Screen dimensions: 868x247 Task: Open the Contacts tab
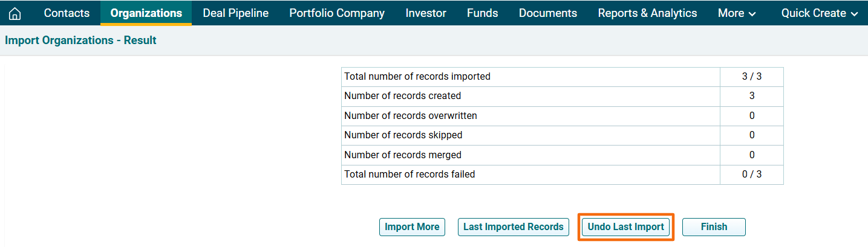[67, 13]
